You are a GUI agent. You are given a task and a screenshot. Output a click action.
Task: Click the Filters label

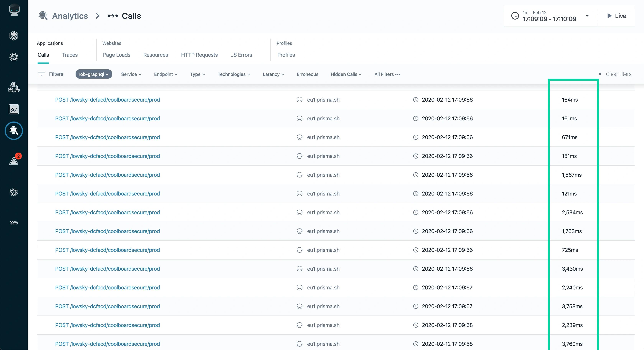coord(56,74)
